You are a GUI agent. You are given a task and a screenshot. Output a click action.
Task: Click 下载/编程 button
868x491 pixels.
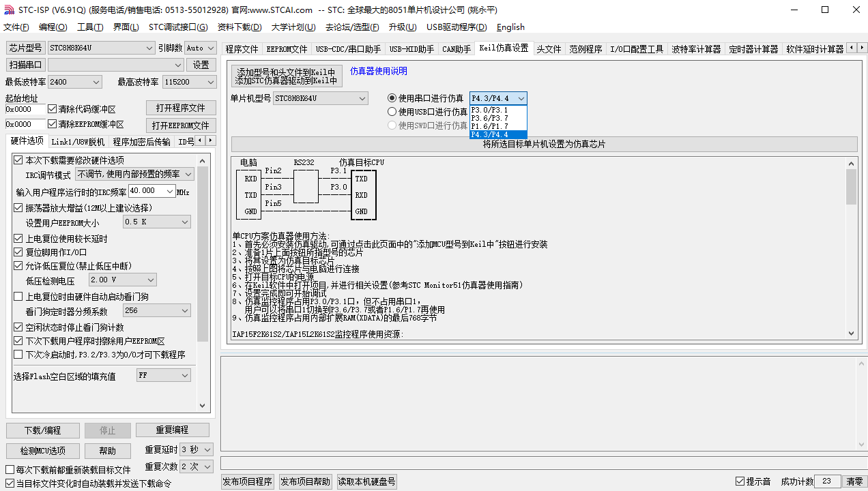point(42,431)
